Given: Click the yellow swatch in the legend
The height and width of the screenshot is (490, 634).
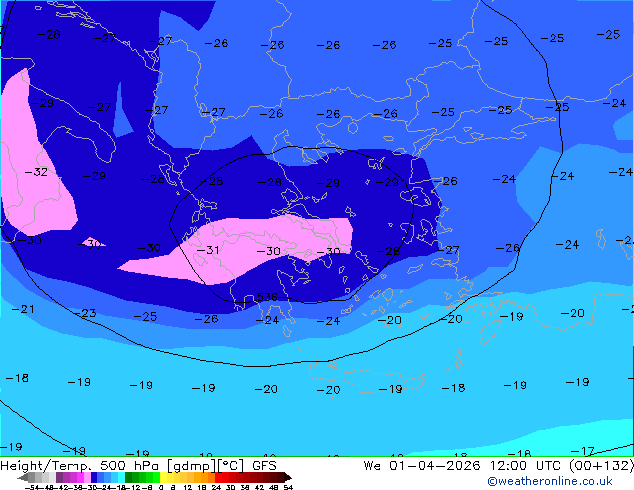Looking at the screenshot, I should (164, 477).
